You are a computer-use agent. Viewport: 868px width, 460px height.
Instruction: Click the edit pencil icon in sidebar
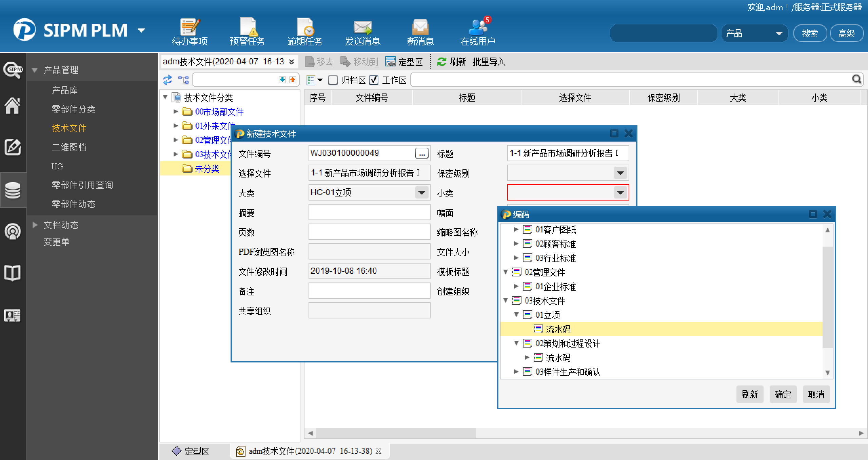(x=13, y=147)
